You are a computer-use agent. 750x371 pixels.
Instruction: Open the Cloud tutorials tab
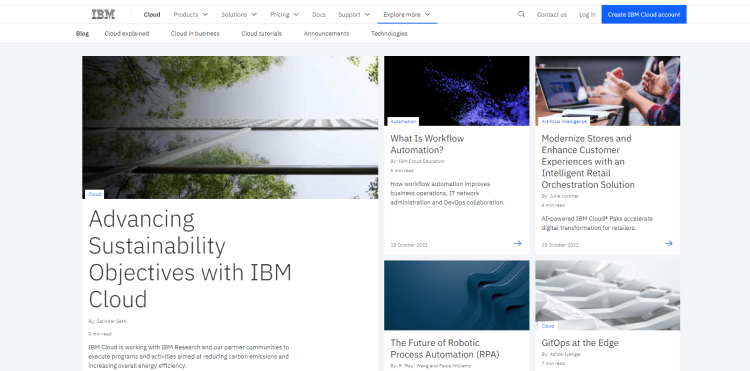(261, 33)
